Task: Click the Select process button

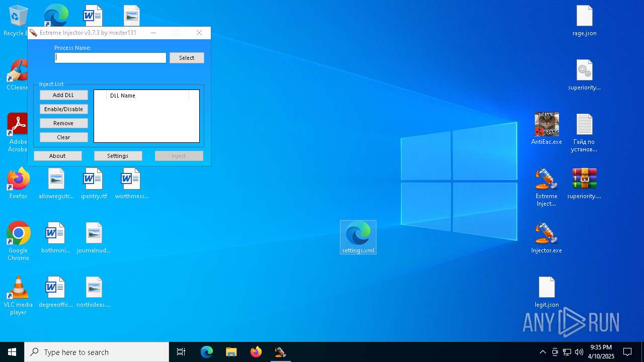Action: point(187,58)
